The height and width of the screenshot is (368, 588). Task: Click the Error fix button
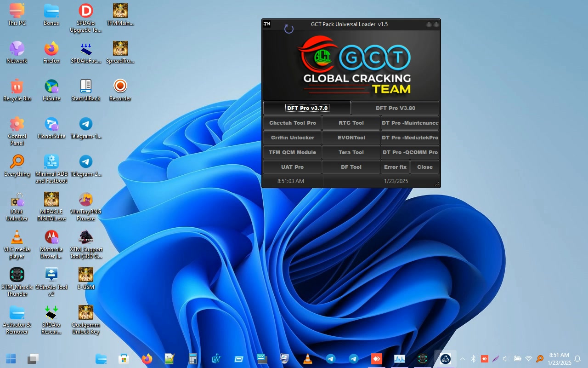pos(395,167)
